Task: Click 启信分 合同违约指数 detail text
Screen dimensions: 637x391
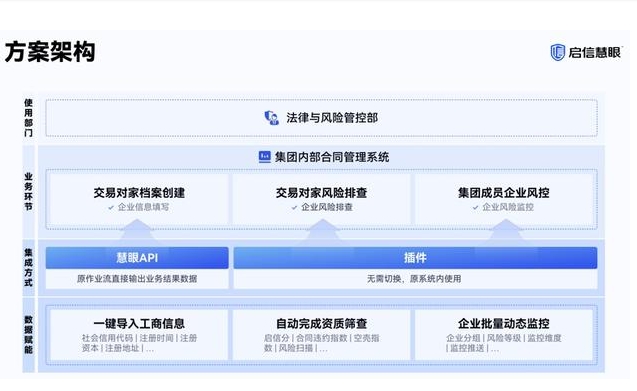Action: pos(321,343)
